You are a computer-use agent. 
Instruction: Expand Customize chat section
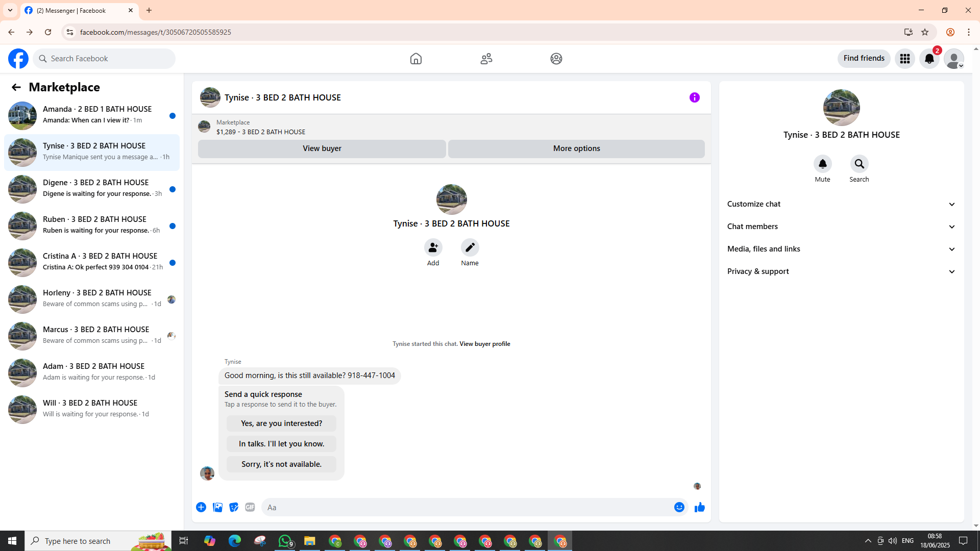[x=842, y=204]
